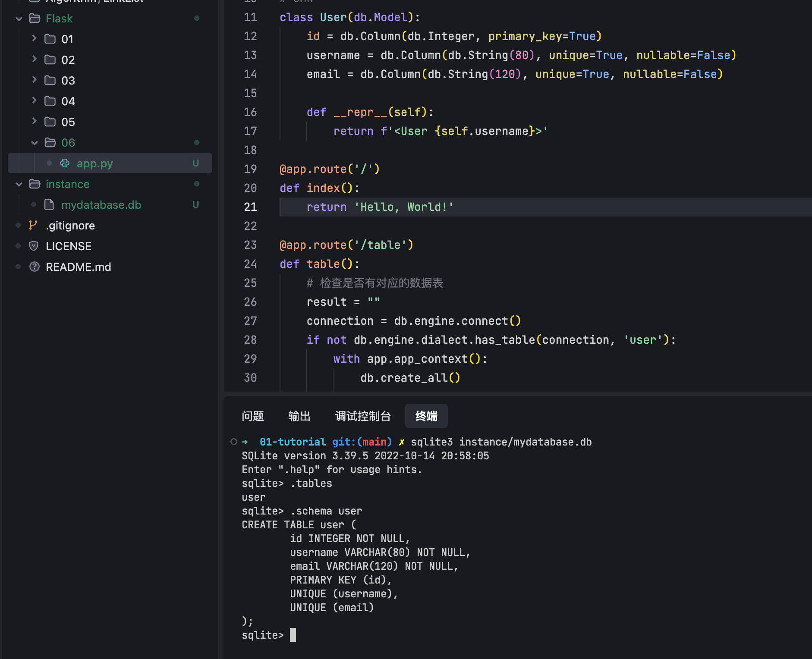Collapse the Flask folder chevron

click(x=19, y=19)
